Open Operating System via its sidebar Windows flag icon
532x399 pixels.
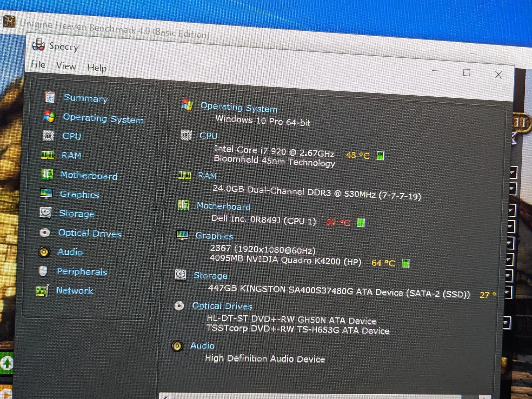tap(49, 116)
